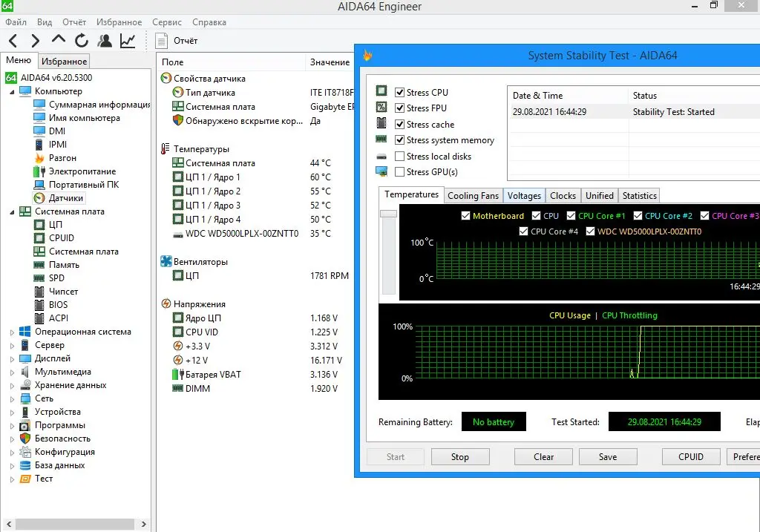Select Датчики sensor item in tree

(65, 198)
